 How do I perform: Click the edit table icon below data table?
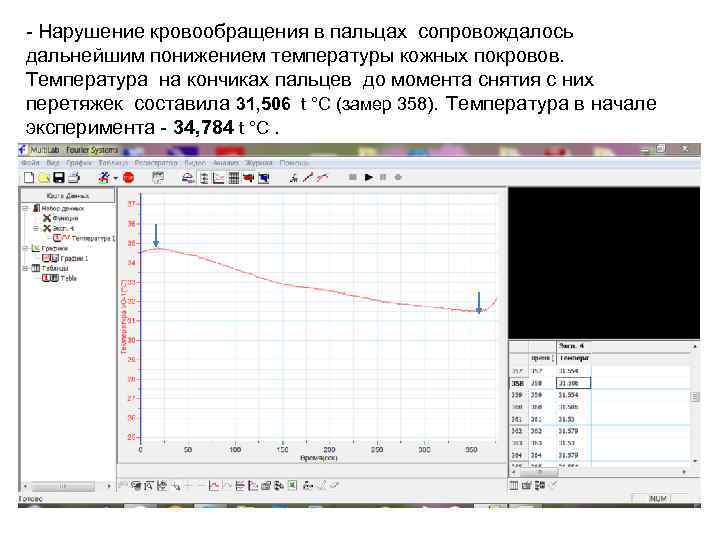527,485
